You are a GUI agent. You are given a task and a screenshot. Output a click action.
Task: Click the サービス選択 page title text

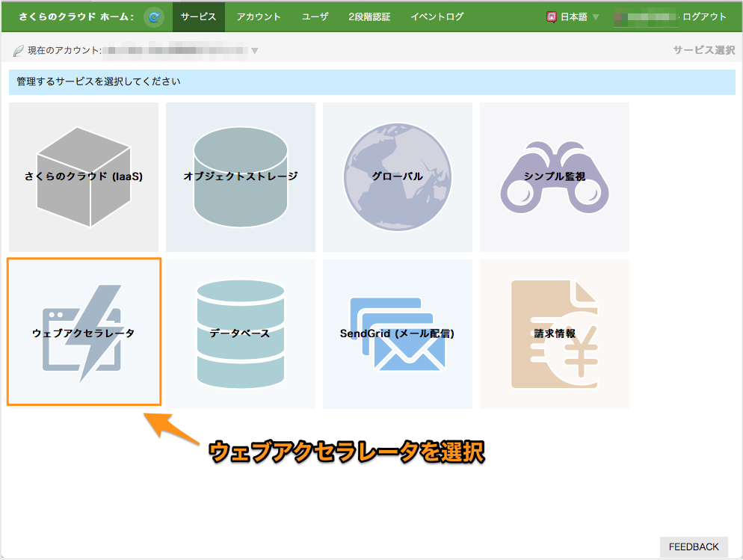pyautogui.click(x=704, y=50)
